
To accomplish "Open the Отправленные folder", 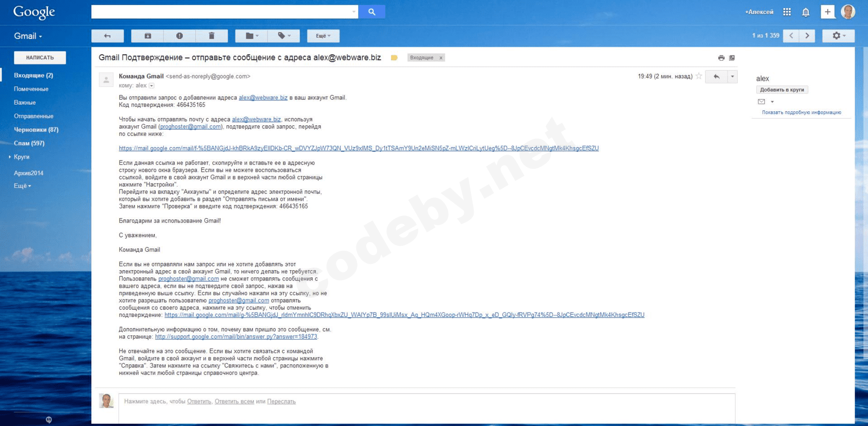I will (34, 116).
